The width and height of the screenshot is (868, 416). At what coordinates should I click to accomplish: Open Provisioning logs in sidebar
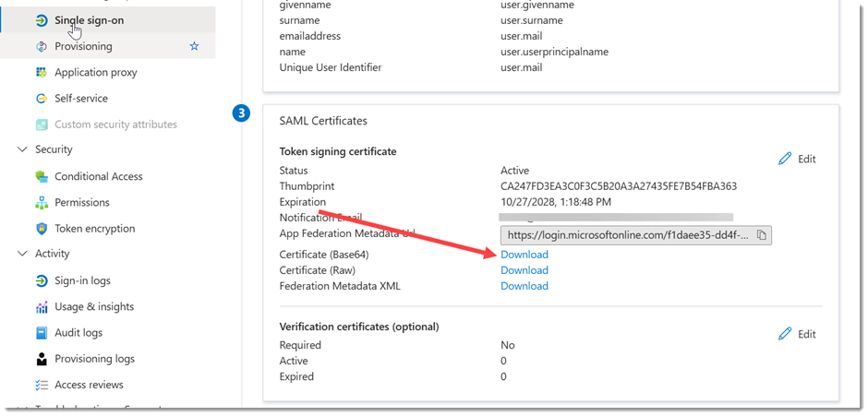[95, 359]
